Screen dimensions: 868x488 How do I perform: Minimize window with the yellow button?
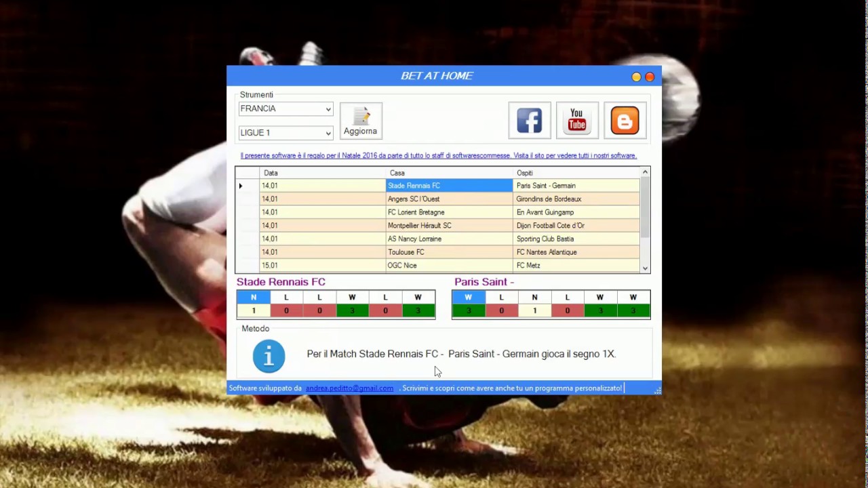[x=636, y=77]
